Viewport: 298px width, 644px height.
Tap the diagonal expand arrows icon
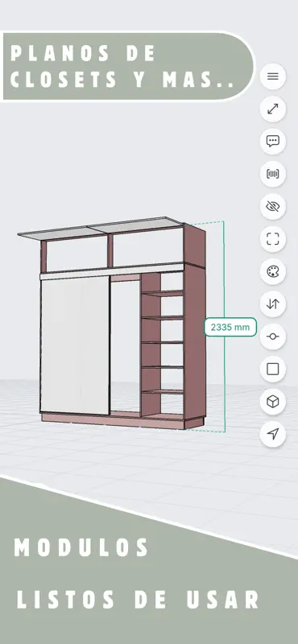click(272, 109)
